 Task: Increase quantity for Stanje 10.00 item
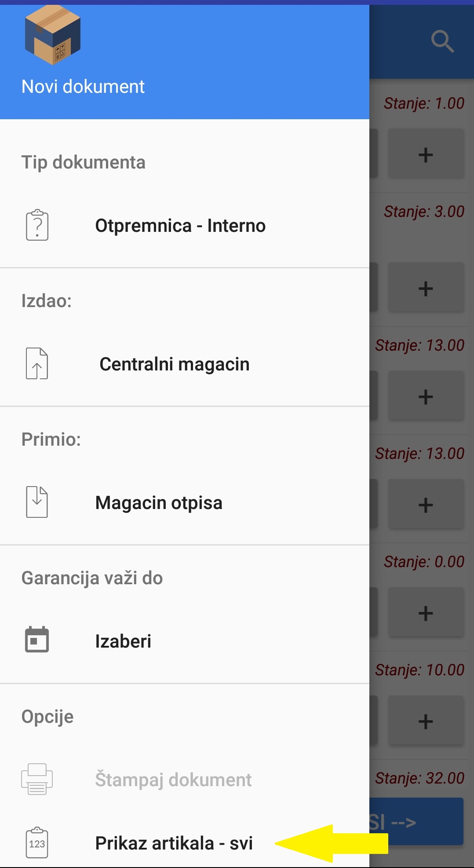coord(425,721)
